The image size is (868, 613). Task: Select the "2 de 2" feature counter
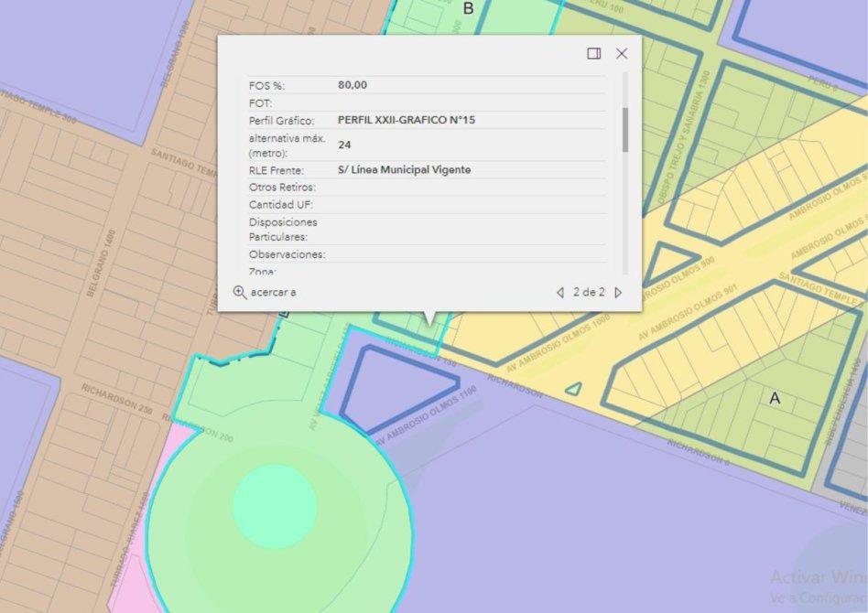pos(589,293)
